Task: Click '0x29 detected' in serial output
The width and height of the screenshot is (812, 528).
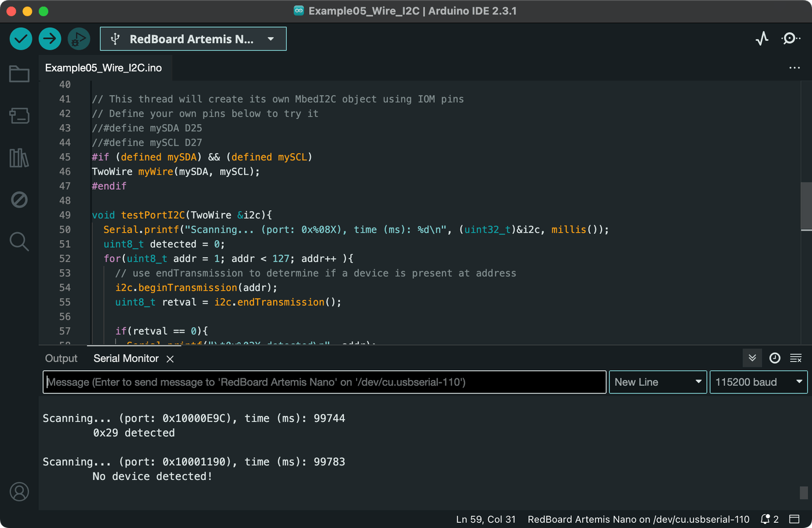Action: click(x=134, y=433)
